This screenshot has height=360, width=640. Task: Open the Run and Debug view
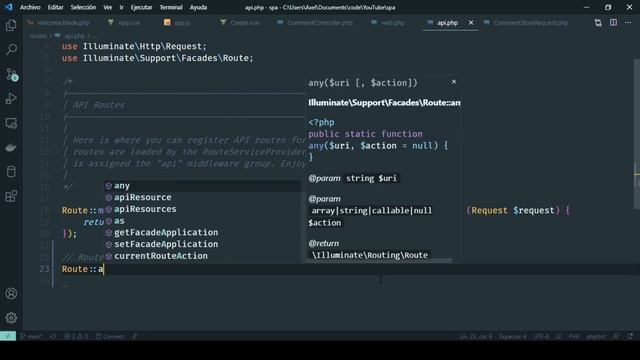click(11, 98)
